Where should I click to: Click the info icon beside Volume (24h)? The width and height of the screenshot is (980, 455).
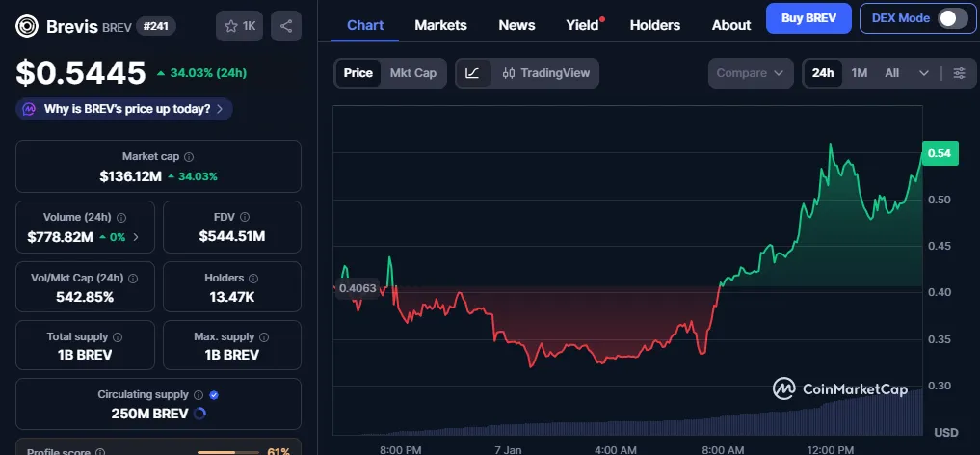(x=121, y=218)
